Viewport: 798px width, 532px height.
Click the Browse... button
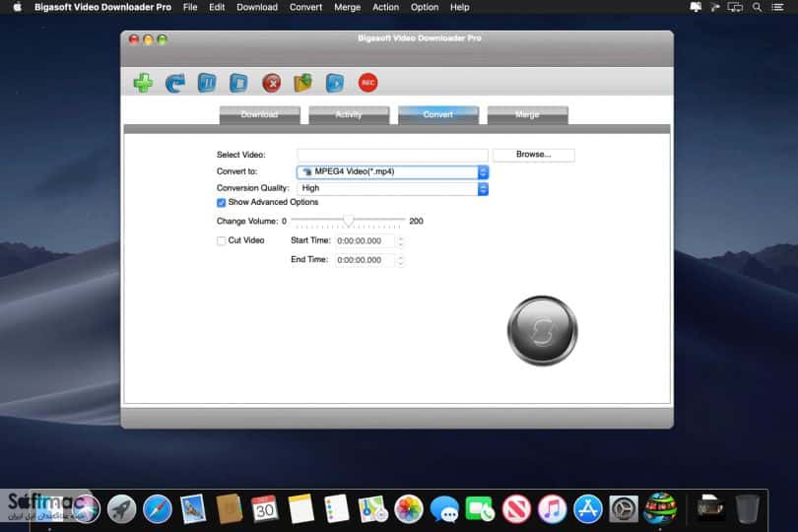pos(533,155)
